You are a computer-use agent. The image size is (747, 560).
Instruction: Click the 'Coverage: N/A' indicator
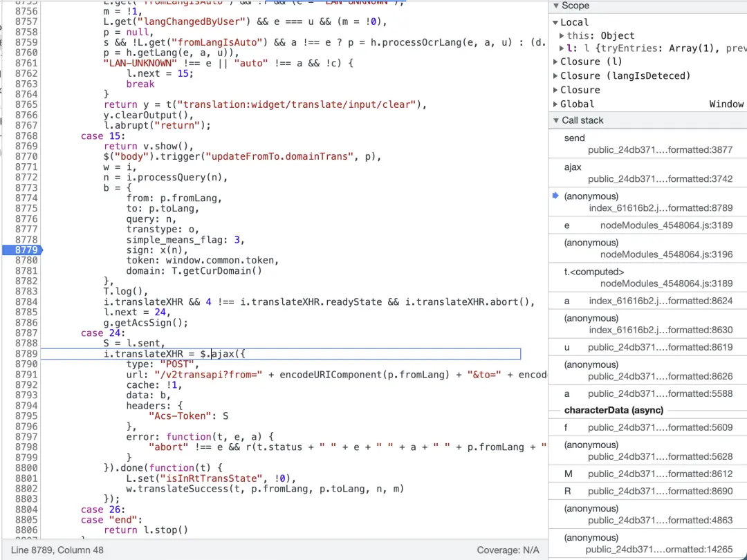coord(508,550)
